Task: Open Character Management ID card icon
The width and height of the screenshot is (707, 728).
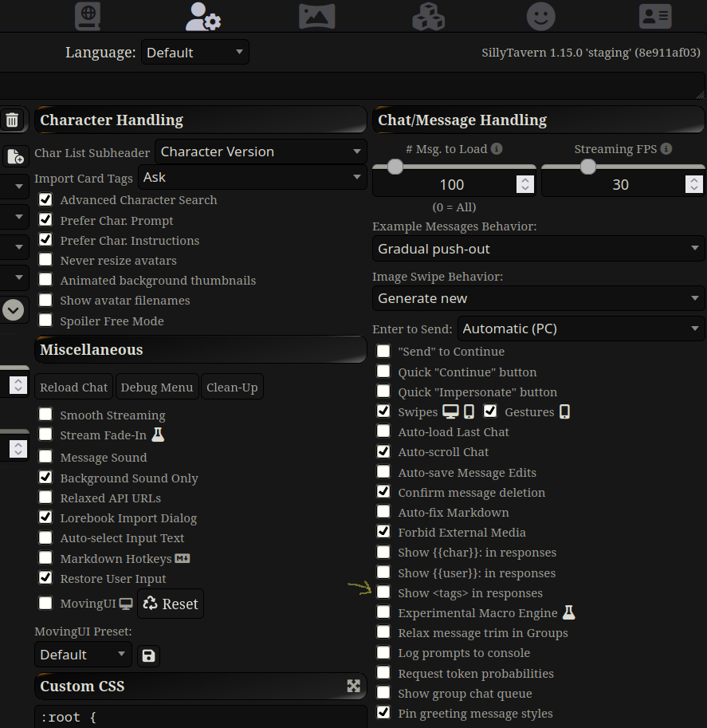Action: click(655, 16)
